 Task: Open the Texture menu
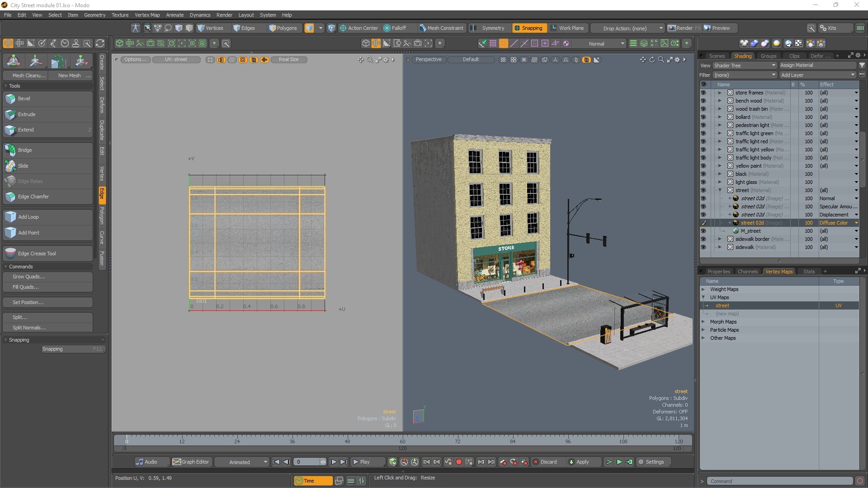coord(120,15)
